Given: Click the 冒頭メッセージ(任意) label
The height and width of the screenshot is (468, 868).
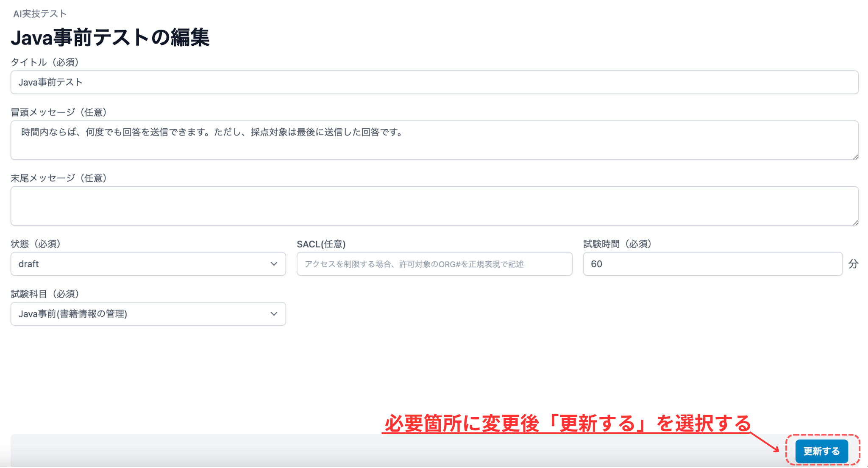Looking at the screenshot, I should (x=58, y=112).
